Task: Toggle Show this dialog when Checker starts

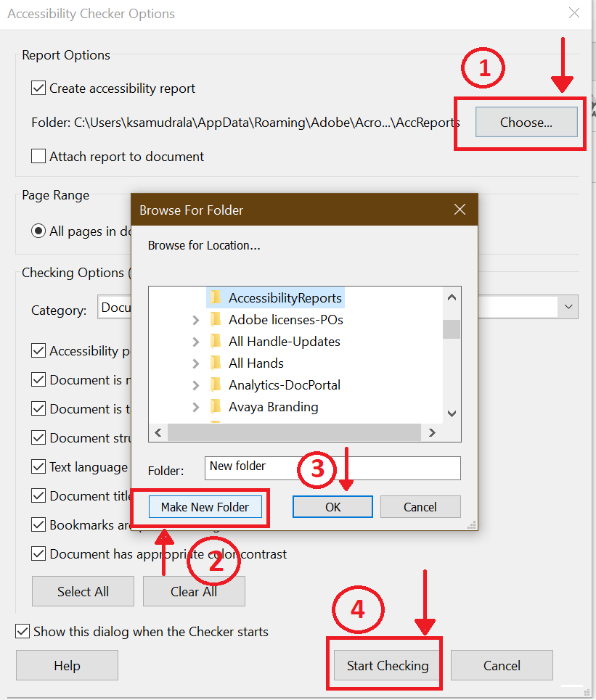Action: [x=23, y=631]
